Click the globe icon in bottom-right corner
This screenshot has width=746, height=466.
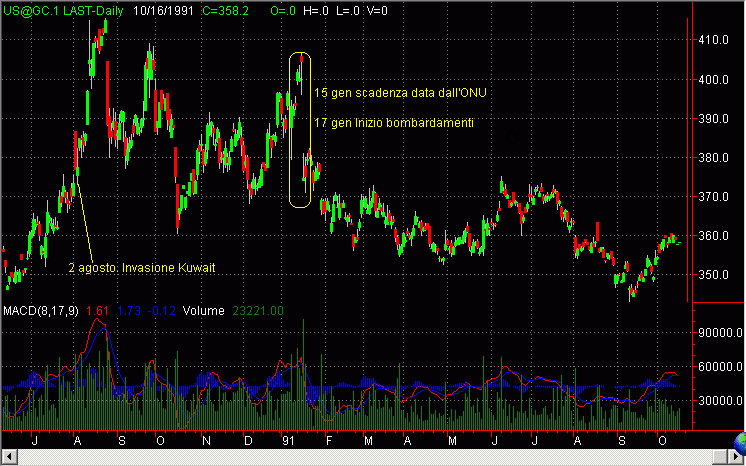pos(736,440)
